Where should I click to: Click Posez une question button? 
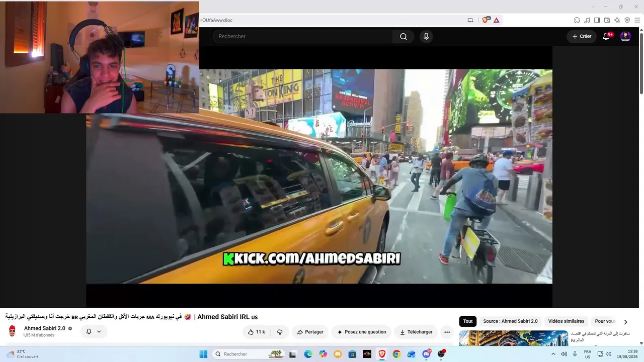click(361, 332)
